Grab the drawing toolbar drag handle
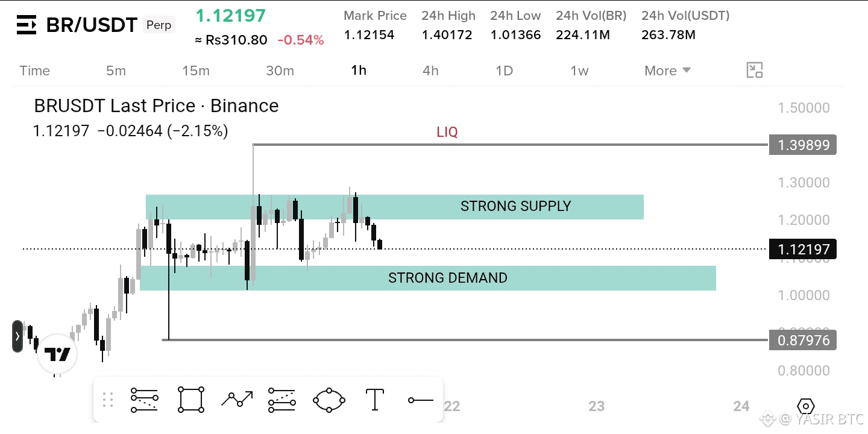This screenshot has width=868, height=434. coord(108,400)
